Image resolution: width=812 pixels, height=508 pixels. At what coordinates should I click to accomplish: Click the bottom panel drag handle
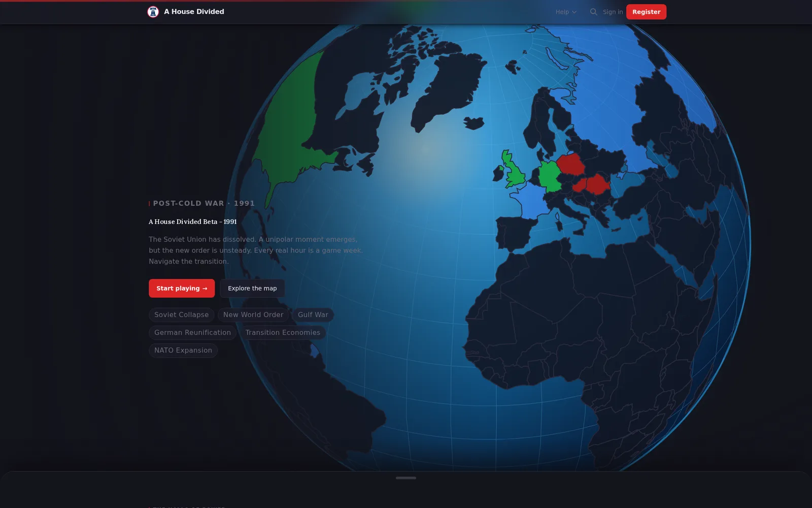[x=406, y=478]
